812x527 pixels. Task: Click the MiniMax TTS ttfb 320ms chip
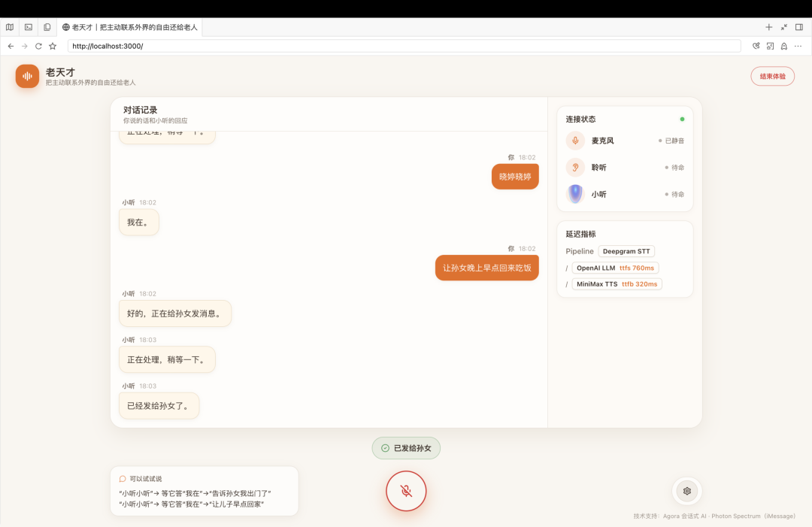(617, 284)
